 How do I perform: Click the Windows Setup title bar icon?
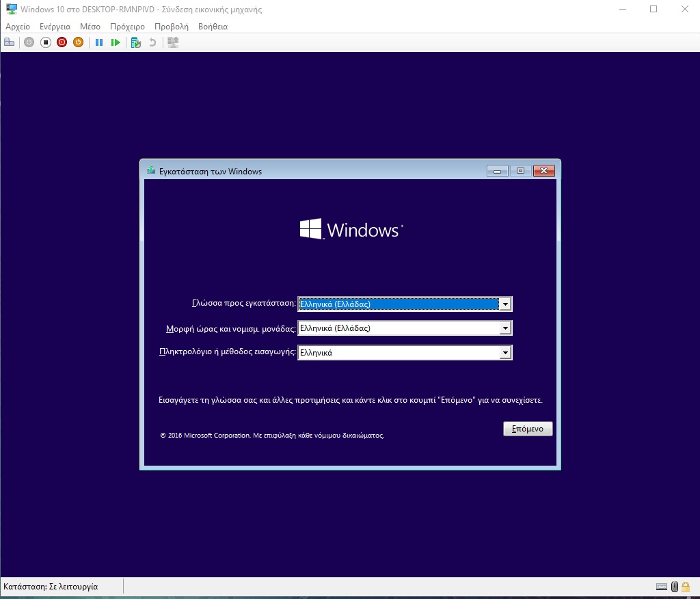click(151, 171)
